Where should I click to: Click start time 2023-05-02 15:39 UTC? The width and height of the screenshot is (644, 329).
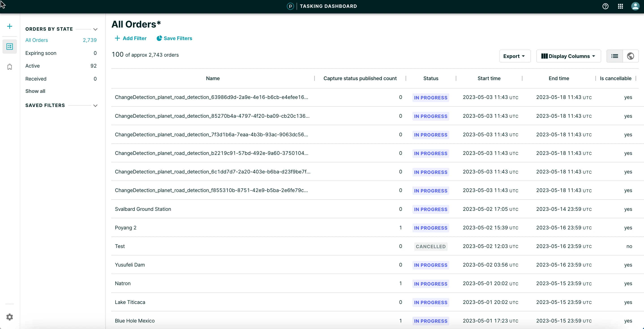tap(490, 228)
